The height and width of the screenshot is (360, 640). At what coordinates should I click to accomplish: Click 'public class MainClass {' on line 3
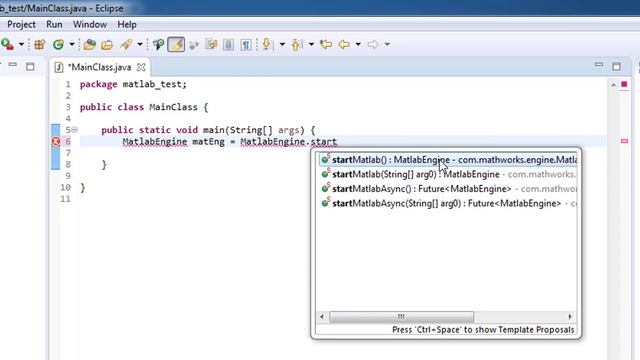(144, 107)
